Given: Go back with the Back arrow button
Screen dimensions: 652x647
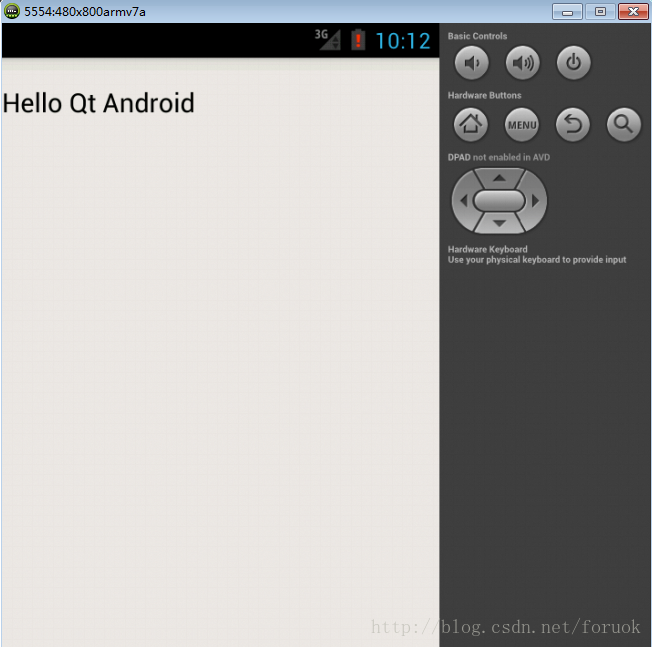Looking at the screenshot, I should point(573,124).
